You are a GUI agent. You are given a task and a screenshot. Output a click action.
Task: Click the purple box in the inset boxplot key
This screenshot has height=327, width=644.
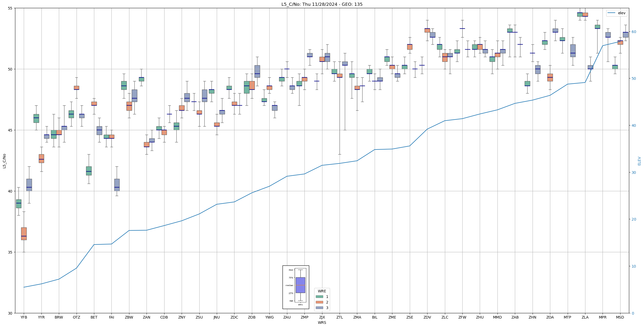[x=300, y=285]
